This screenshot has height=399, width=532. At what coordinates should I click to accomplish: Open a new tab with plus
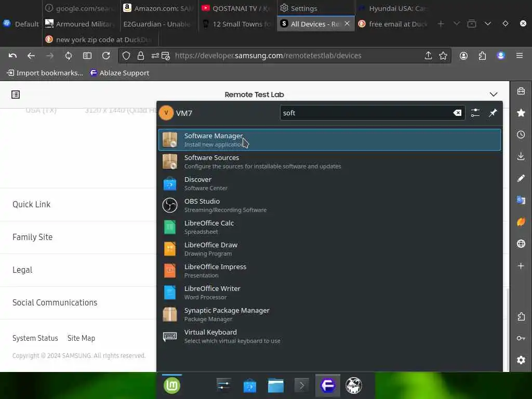tap(441, 24)
